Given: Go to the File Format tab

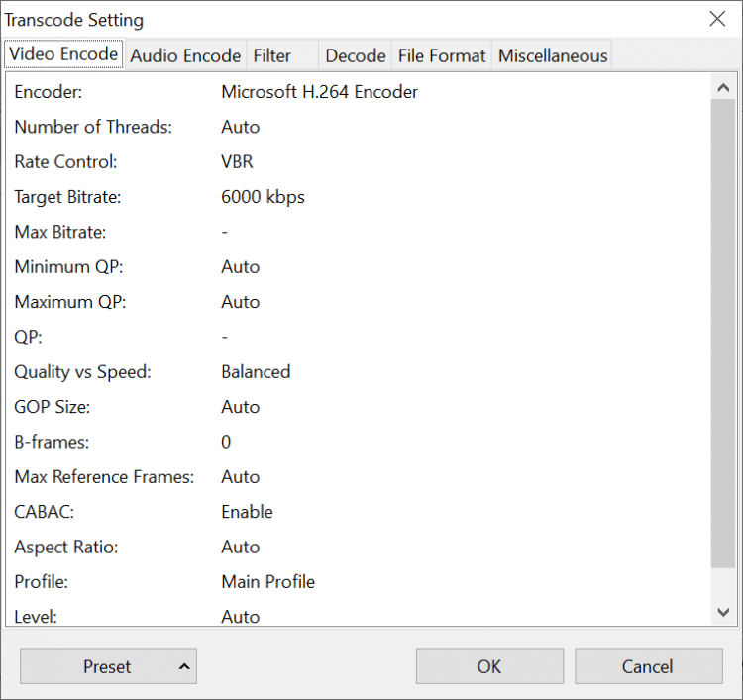Looking at the screenshot, I should point(442,55).
